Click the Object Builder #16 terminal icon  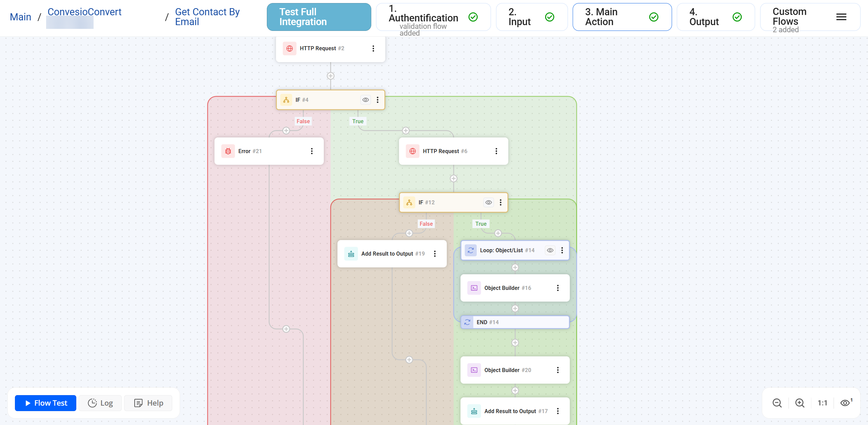474,288
